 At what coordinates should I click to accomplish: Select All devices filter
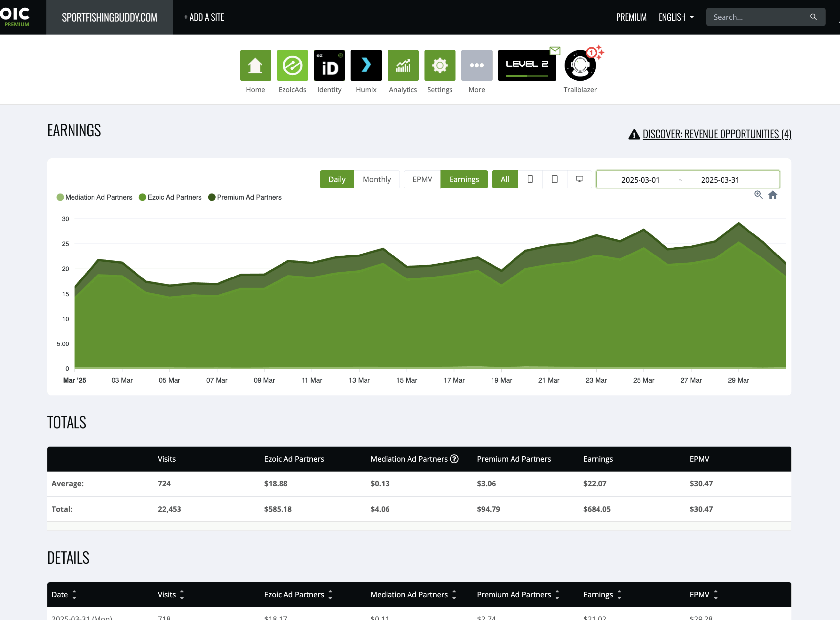[505, 179]
